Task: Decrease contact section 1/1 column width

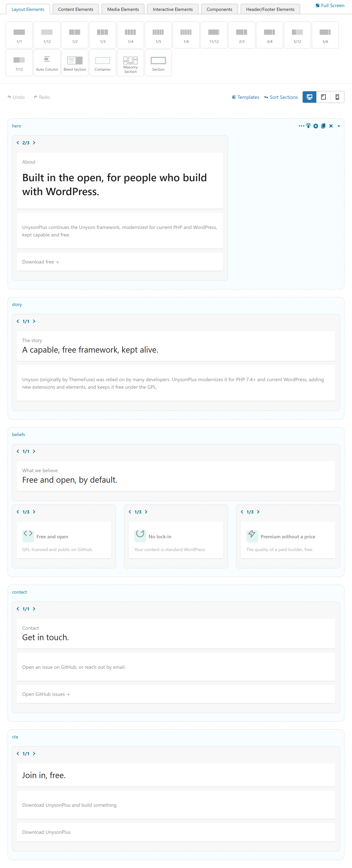Action: coord(18,609)
